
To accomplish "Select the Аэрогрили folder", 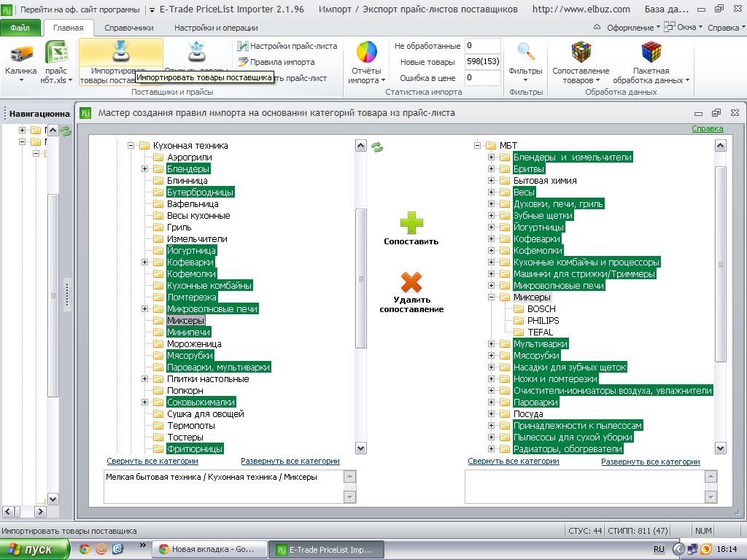I will (x=189, y=157).
